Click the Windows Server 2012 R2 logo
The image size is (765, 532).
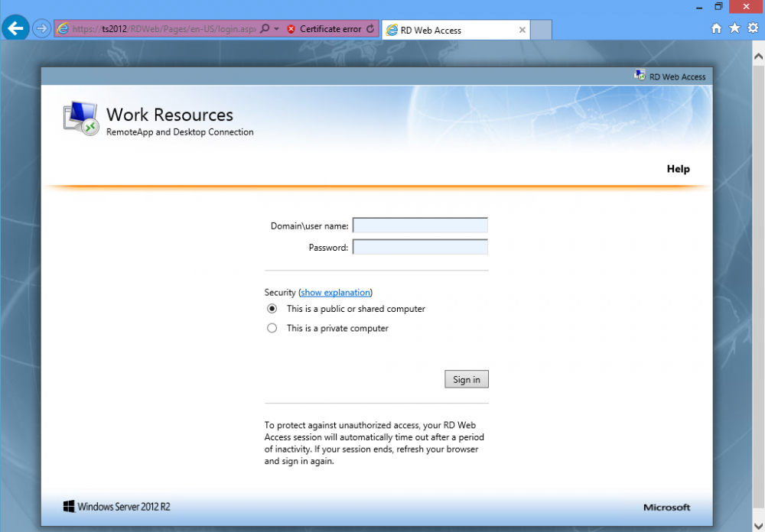tap(116, 507)
